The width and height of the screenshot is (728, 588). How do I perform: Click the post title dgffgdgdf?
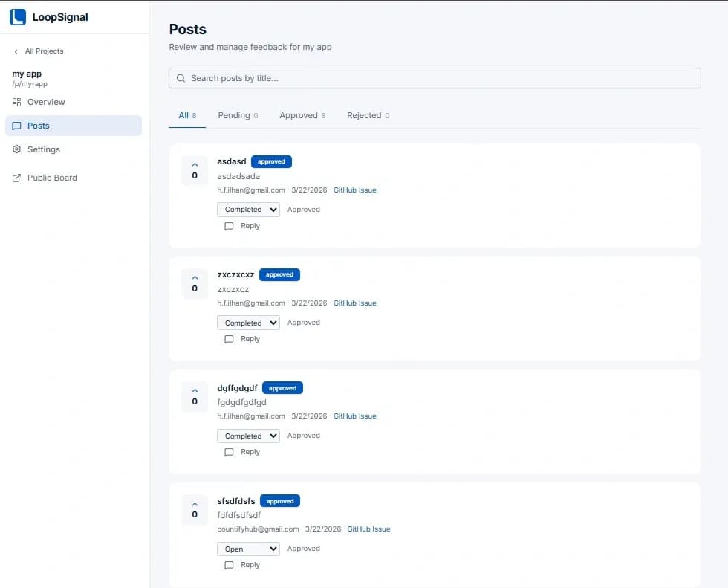(237, 388)
